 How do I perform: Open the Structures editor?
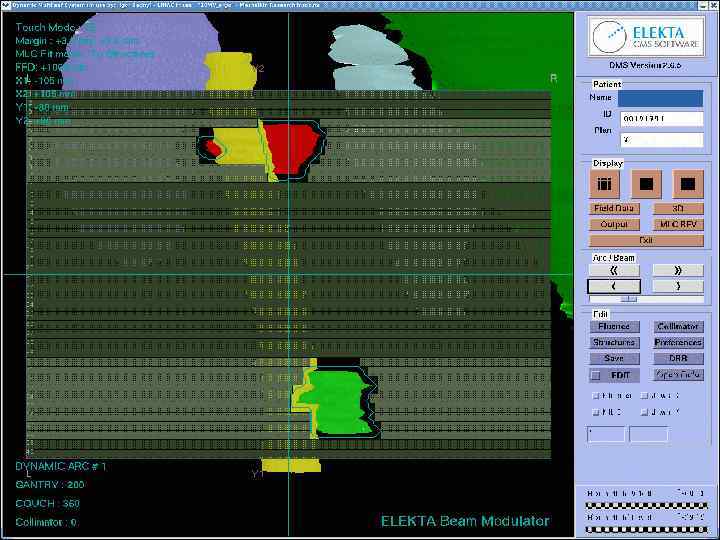pos(614,343)
